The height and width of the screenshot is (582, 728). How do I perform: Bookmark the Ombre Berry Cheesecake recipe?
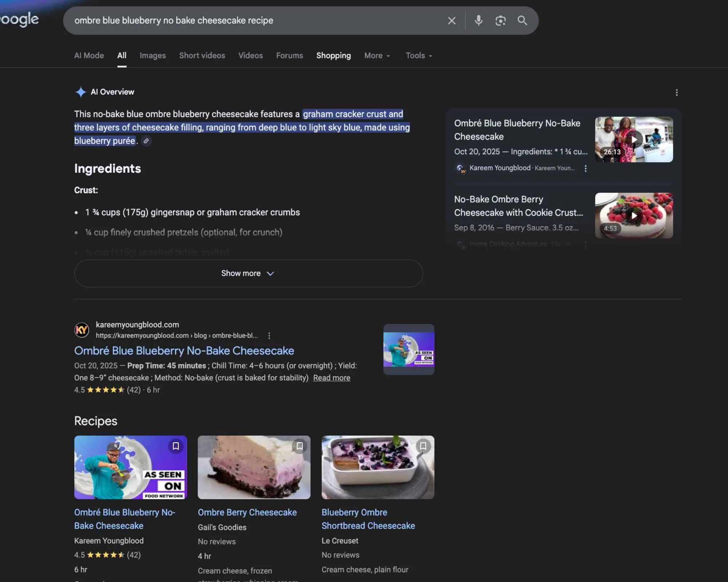[300, 446]
